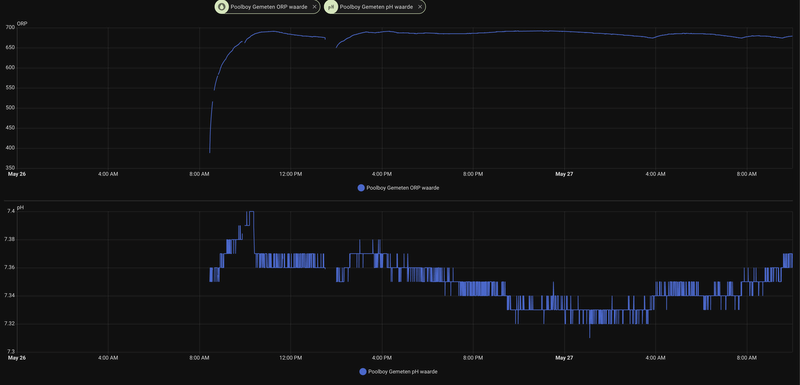Click the 7.36 label on pH axis
Viewport: 800px width, 385px height.
pyautogui.click(x=9, y=267)
